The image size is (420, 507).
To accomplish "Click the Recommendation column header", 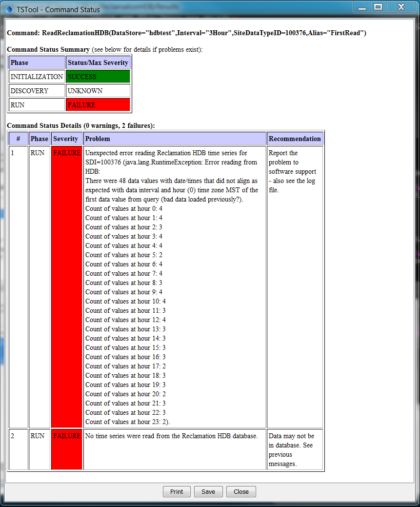I will pos(295,139).
